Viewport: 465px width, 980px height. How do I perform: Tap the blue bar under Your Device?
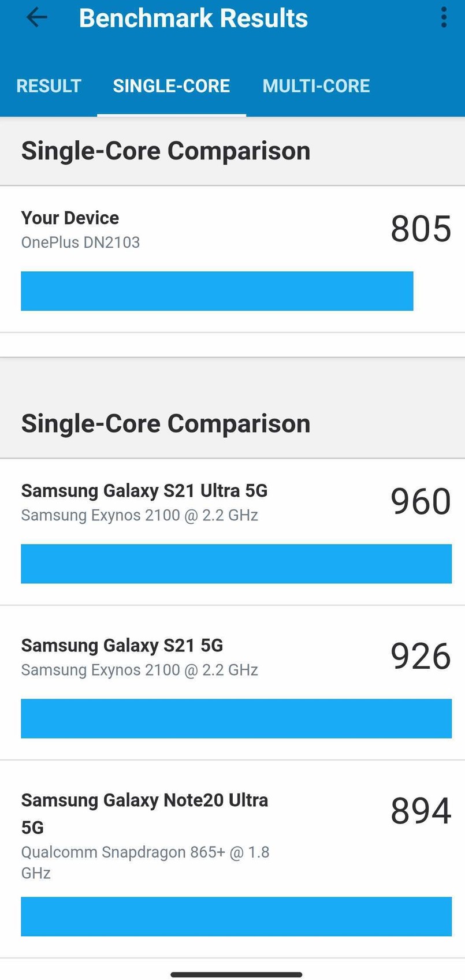pyautogui.click(x=217, y=291)
